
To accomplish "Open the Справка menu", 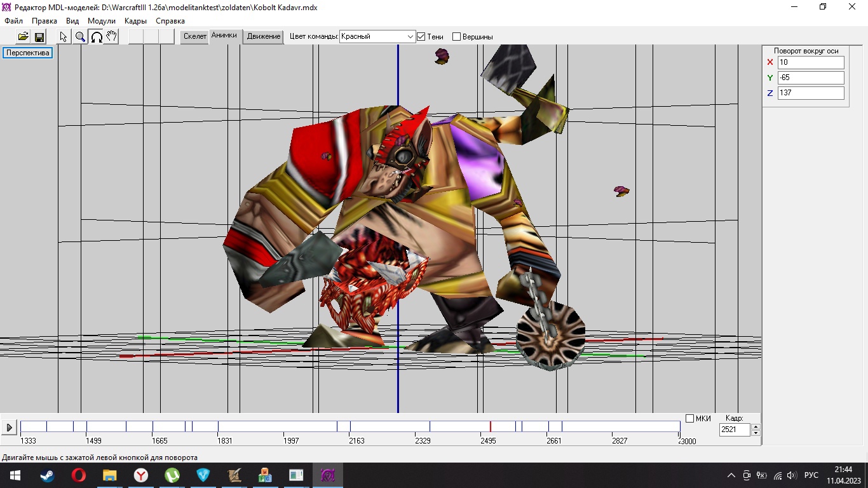I will point(170,21).
